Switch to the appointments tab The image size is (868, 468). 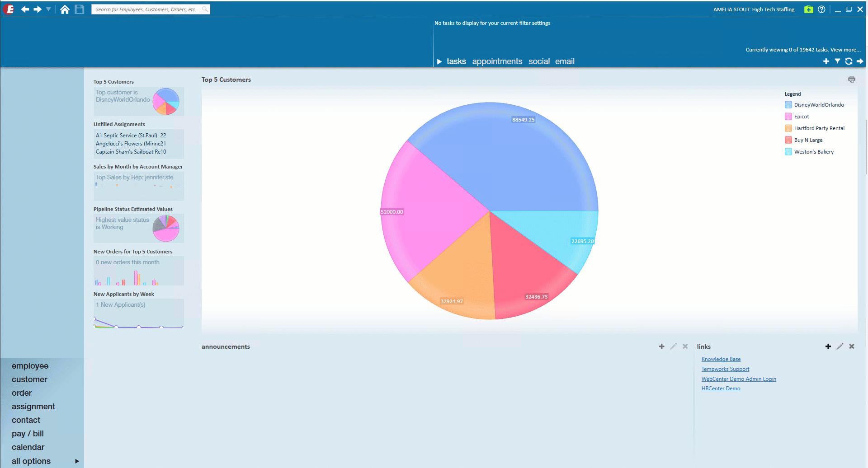coord(497,61)
